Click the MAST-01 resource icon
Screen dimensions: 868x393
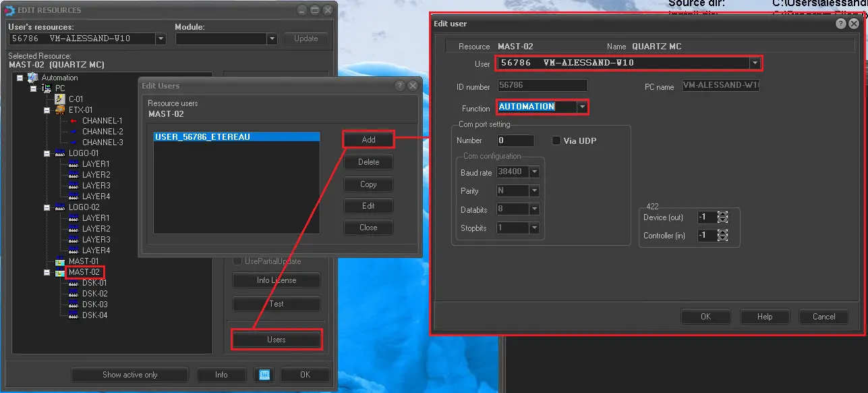coord(60,261)
